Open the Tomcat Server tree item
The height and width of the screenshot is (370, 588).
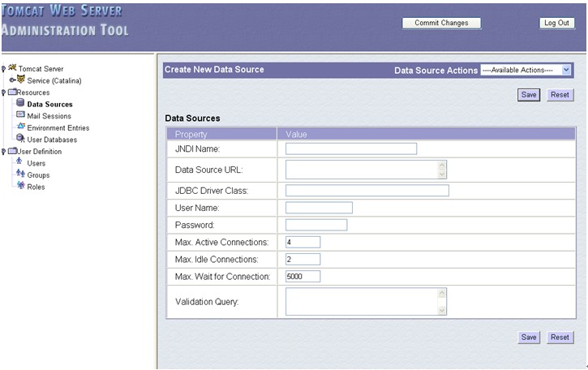pos(41,69)
